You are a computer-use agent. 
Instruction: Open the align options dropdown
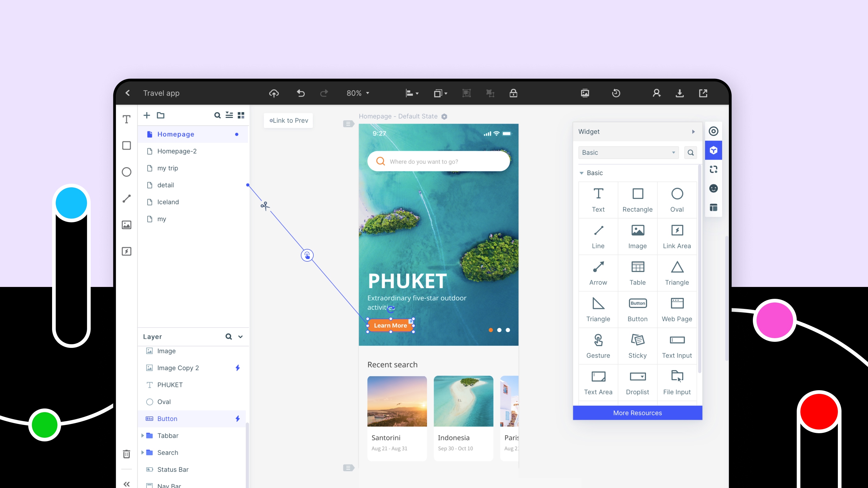click(x=412, y=93)
